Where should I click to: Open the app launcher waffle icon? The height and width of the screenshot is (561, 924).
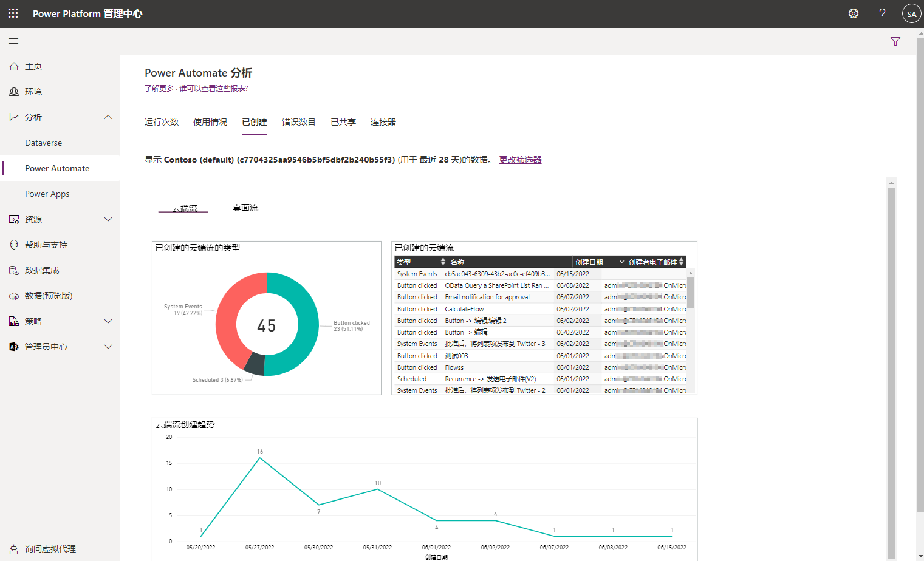point(13,13)
